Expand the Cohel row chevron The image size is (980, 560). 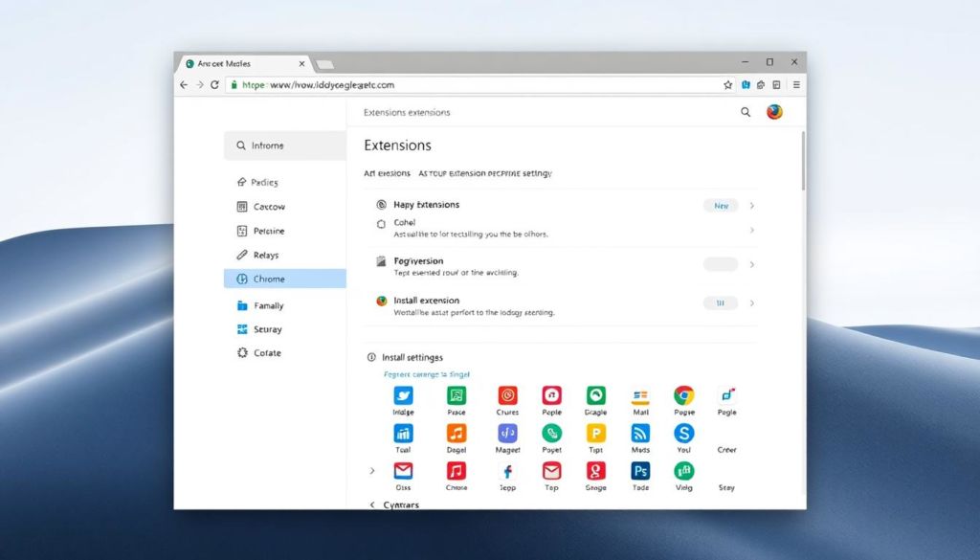point(752,230)
